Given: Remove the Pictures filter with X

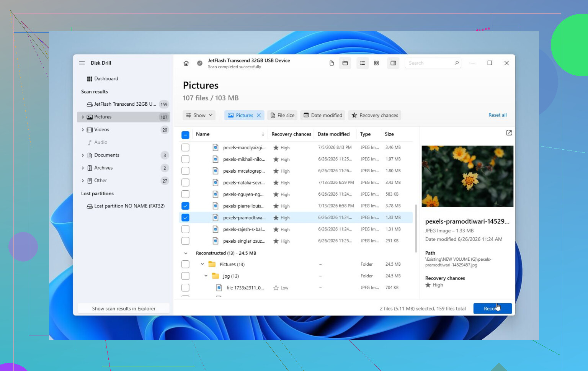Looking at the screenshot, I should coord(259,115).
